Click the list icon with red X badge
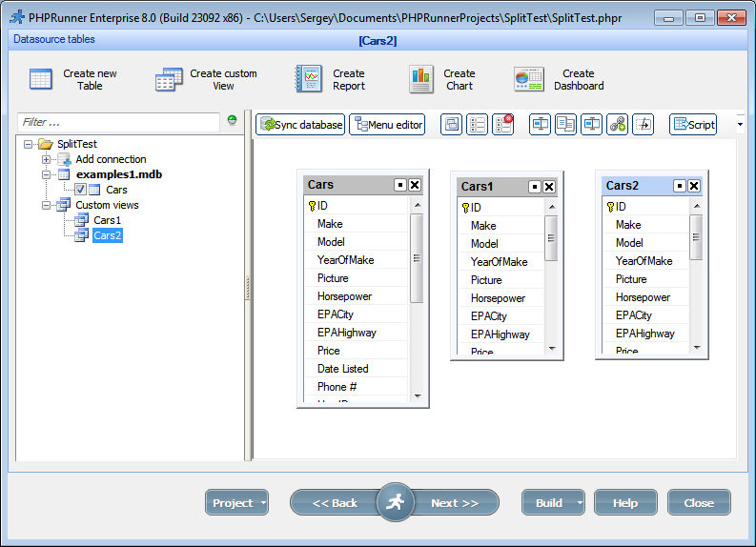 pos(502,125)
